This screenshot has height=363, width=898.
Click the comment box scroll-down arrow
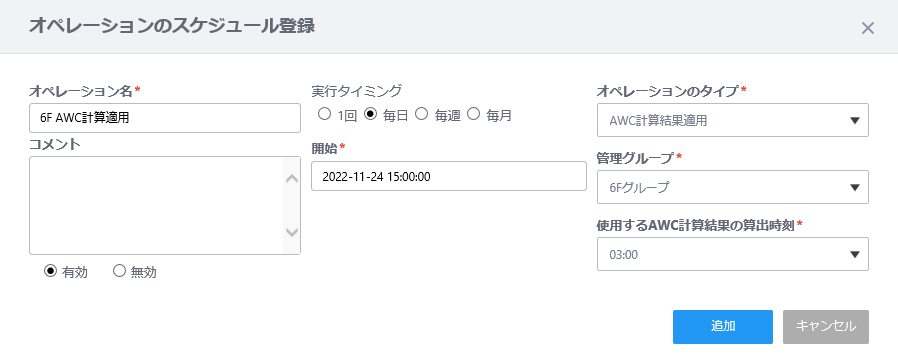tap(292, 232)
